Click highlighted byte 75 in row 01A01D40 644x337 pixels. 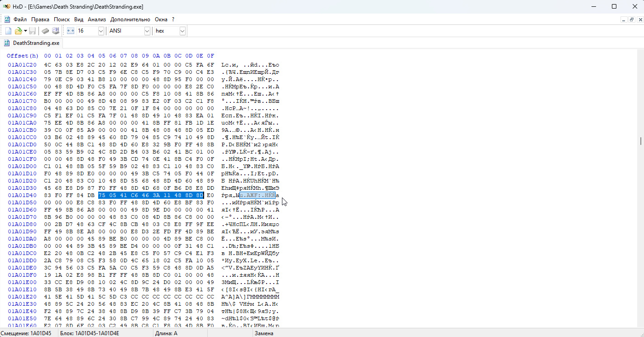pos(102,195)
